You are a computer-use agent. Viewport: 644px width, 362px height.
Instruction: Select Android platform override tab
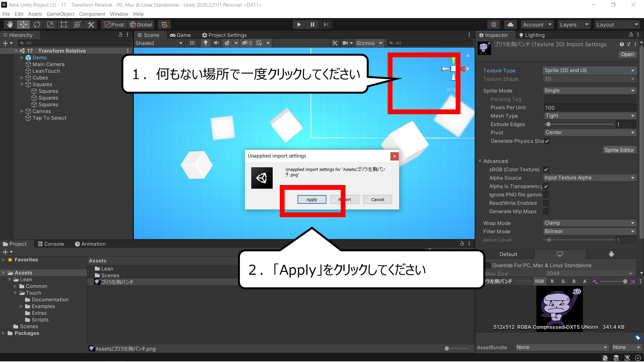pos(611,254)
